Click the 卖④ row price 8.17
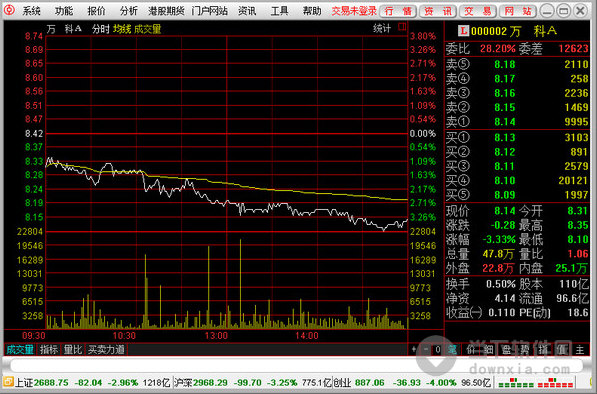 [505, 79]
